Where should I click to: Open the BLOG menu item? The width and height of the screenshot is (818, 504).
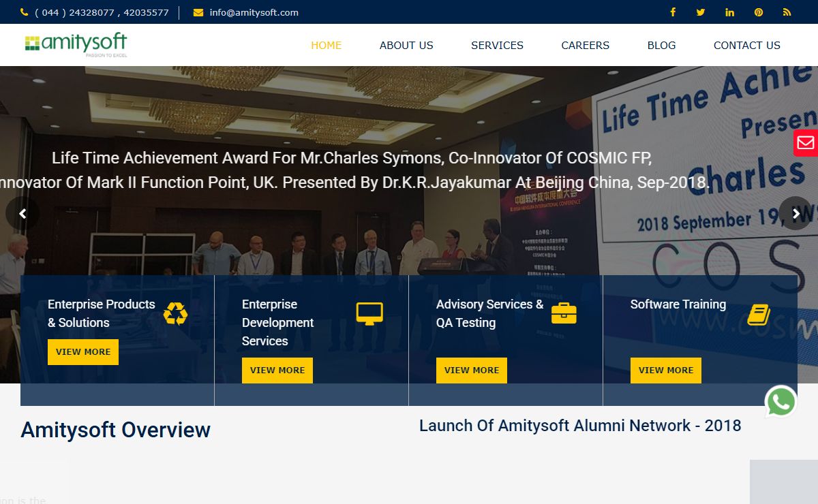[x=662, y=46]
